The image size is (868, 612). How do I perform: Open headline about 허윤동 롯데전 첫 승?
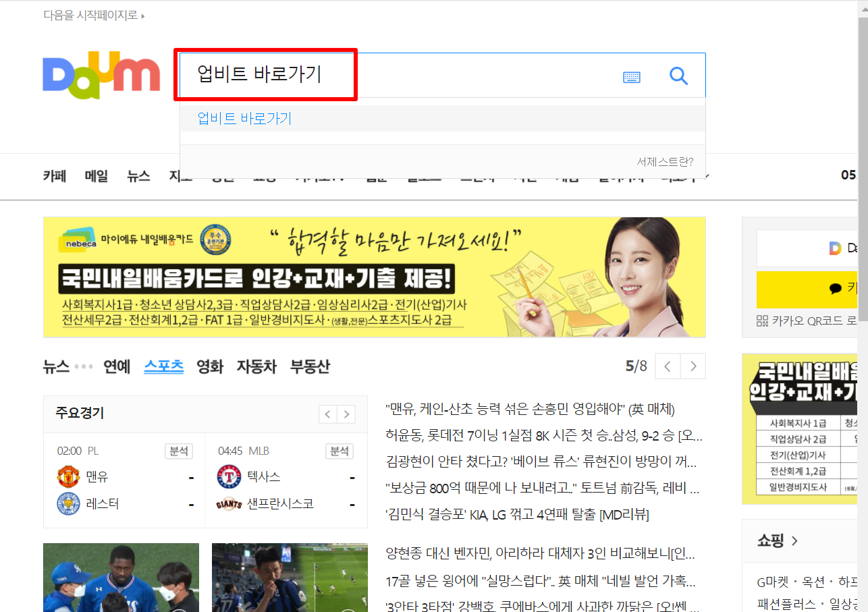point(544,436)
